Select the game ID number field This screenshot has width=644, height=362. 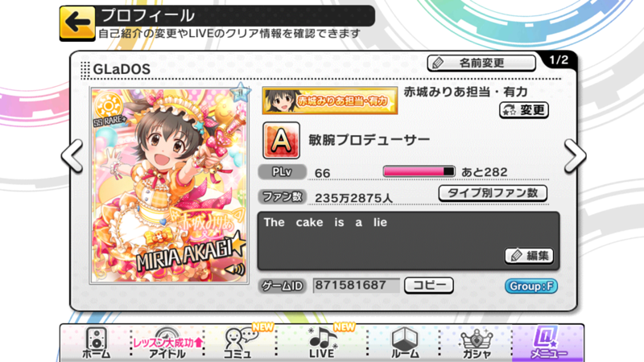356,286
